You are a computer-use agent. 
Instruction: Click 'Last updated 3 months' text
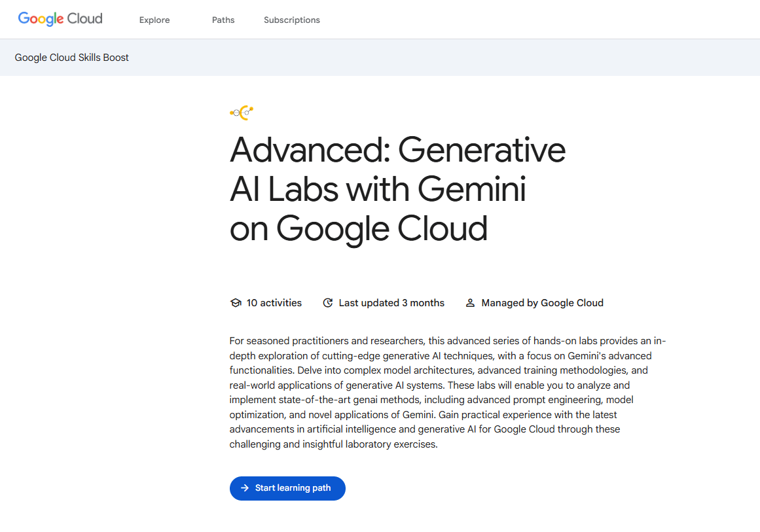391,303
